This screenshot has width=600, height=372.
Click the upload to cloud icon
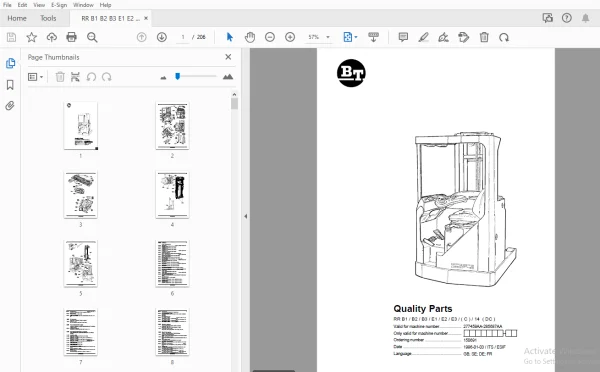click(52, 37)
